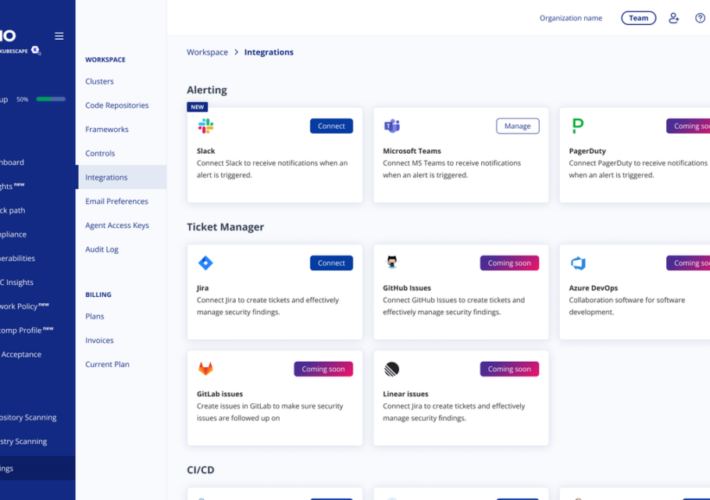Click the Jira logo icon
The width and height of the screenshot is (710, 500).
click(206, 263)
